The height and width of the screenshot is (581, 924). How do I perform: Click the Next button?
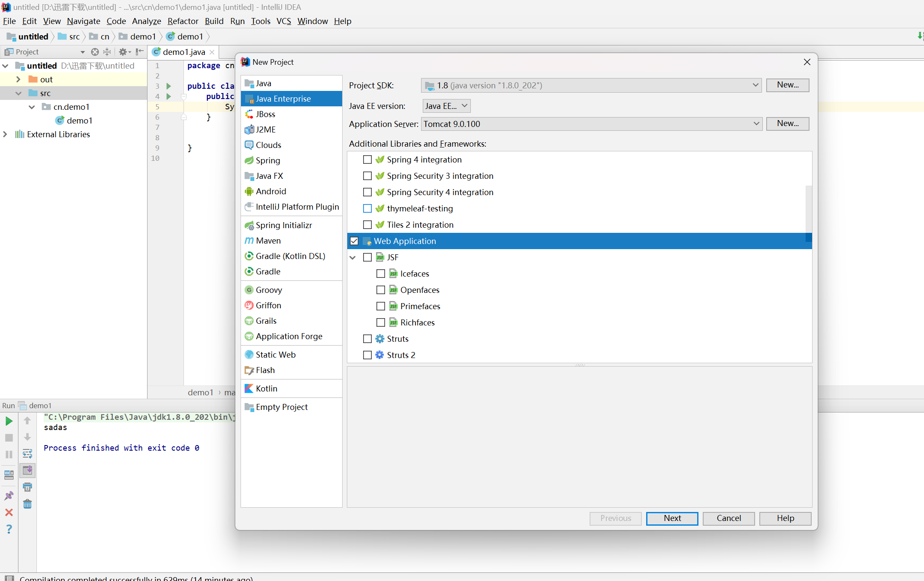click(672, 518)
